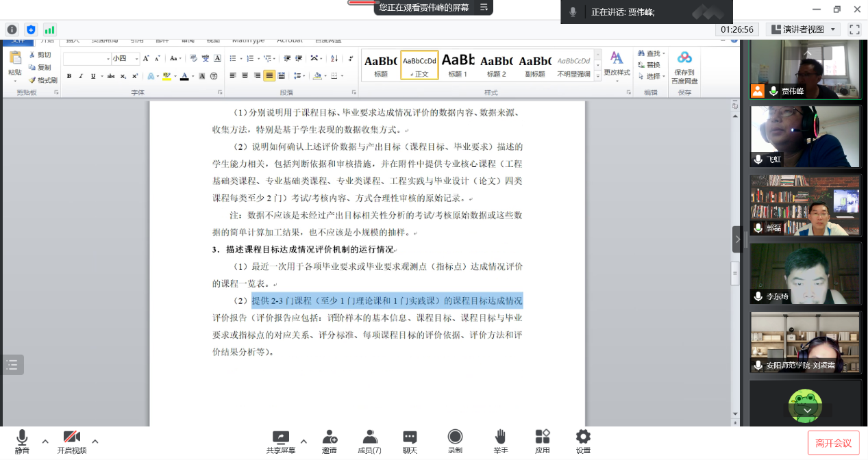Apply the yellow text highlight color
Screen dimensions: 868x460
(166, 76)
